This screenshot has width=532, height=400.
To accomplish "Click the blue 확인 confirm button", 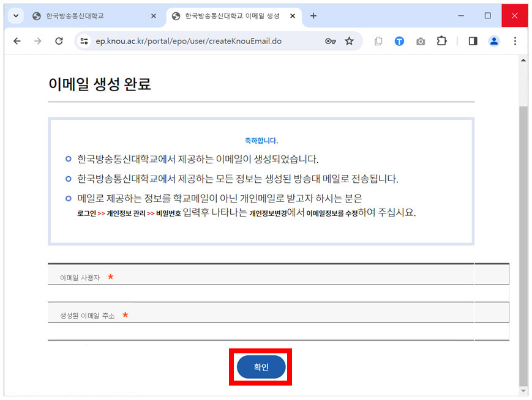I will [261, 367].
